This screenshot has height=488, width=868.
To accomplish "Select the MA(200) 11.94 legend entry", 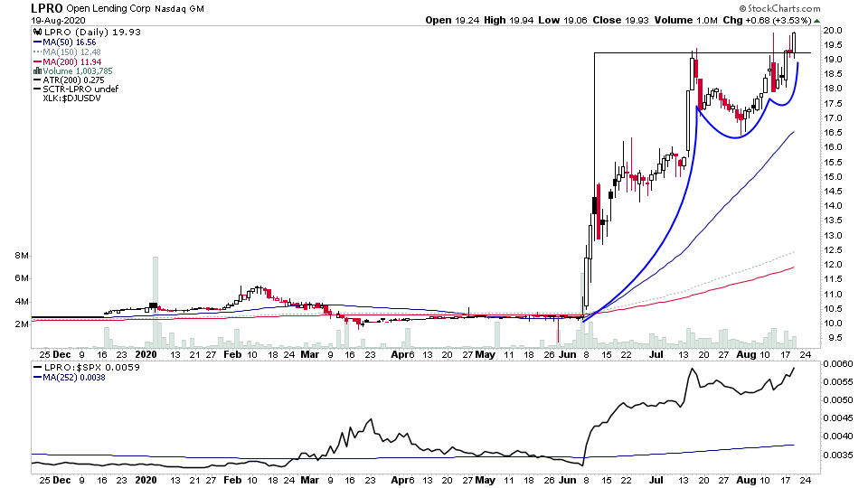I will [x=72, y=62].
